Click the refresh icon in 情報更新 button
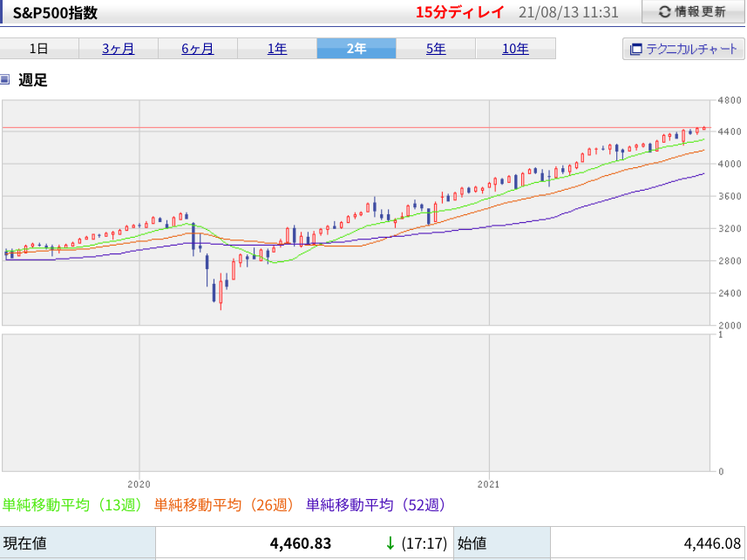The width and height of the screenshot is (747, 560). (x=664, y=12)
